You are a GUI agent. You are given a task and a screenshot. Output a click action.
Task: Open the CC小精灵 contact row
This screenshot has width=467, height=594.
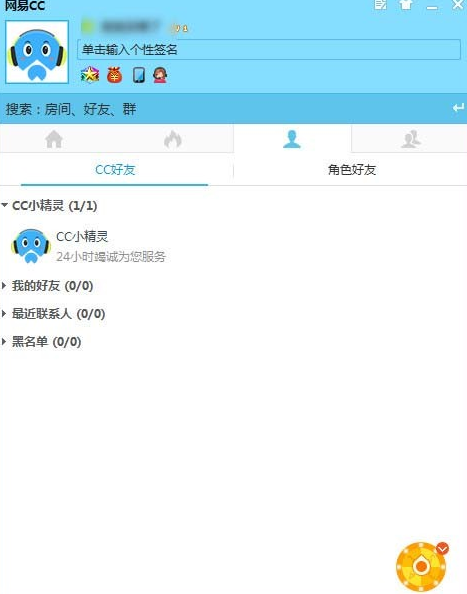[x=233, y=246]
